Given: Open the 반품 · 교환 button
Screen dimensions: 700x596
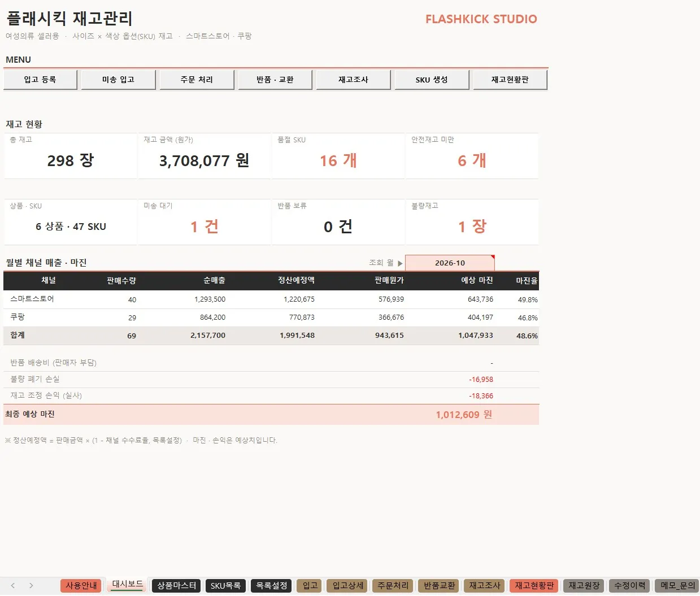Looking at the screenshot, I should point(275,80).
